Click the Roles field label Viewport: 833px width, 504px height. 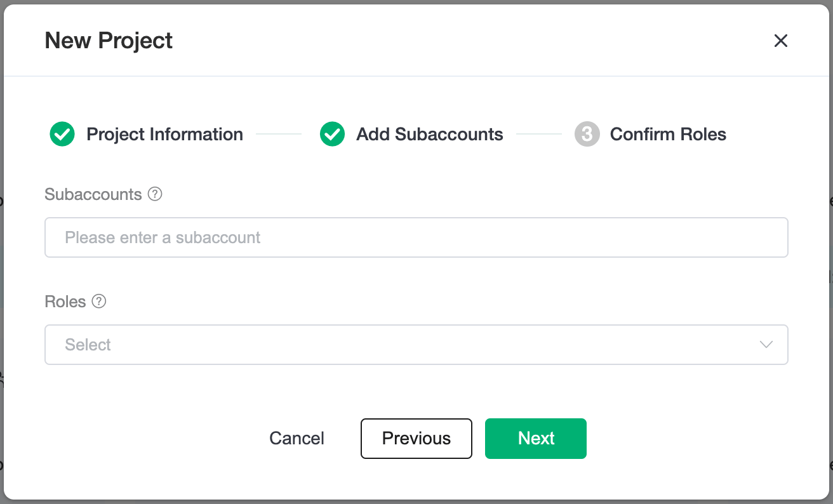[x=65, y=302]
